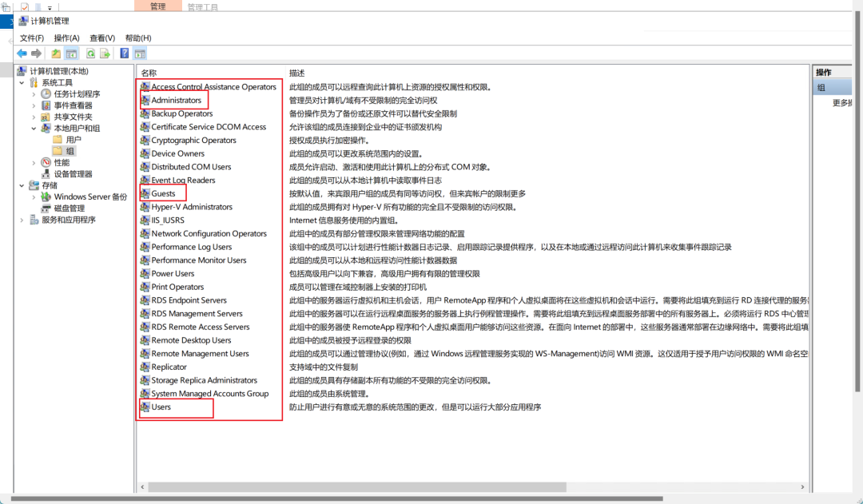Open the 帮助(H) menu
The width and height of the screenshot is (863, 504).
click(138, 38)
